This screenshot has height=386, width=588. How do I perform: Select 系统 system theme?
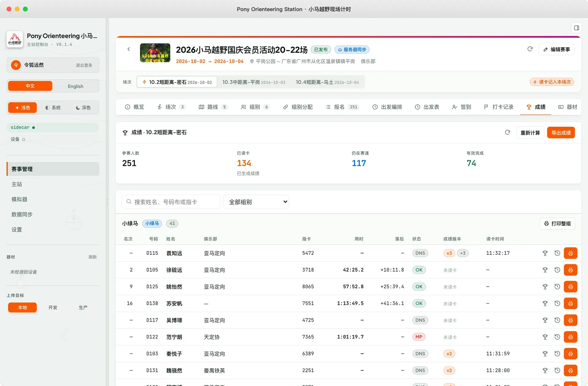point(53,108)
